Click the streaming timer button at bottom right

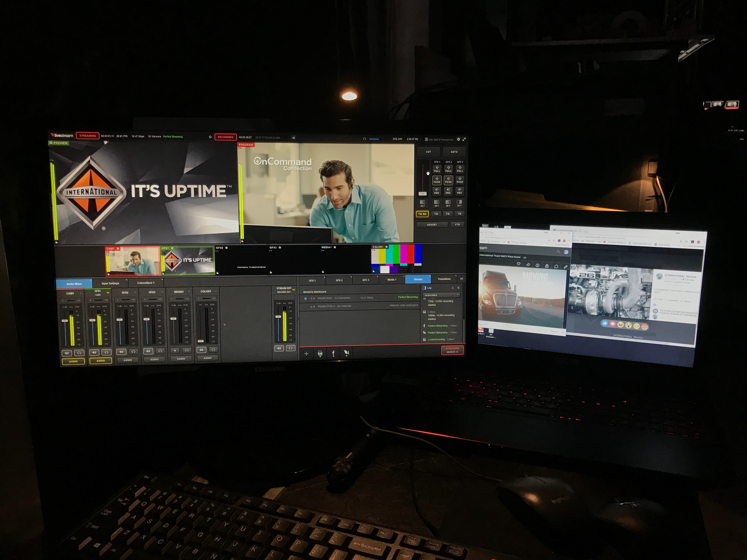452,350
